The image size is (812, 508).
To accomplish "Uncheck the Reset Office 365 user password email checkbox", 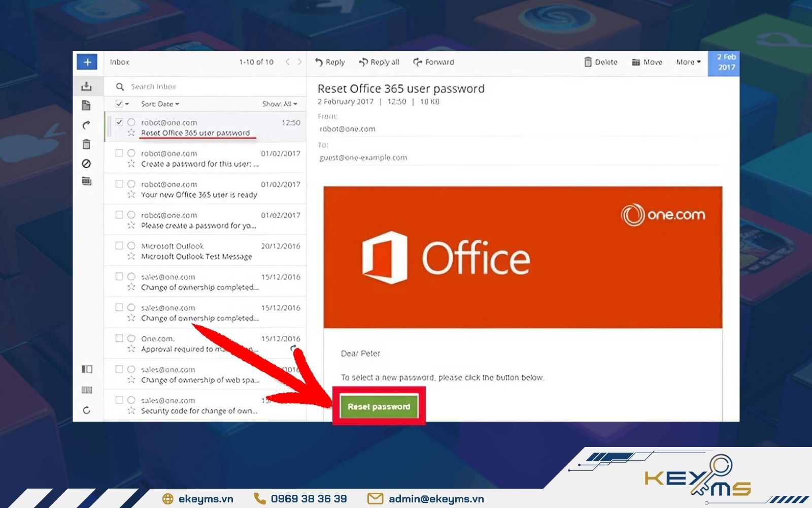I will (119, 122).
